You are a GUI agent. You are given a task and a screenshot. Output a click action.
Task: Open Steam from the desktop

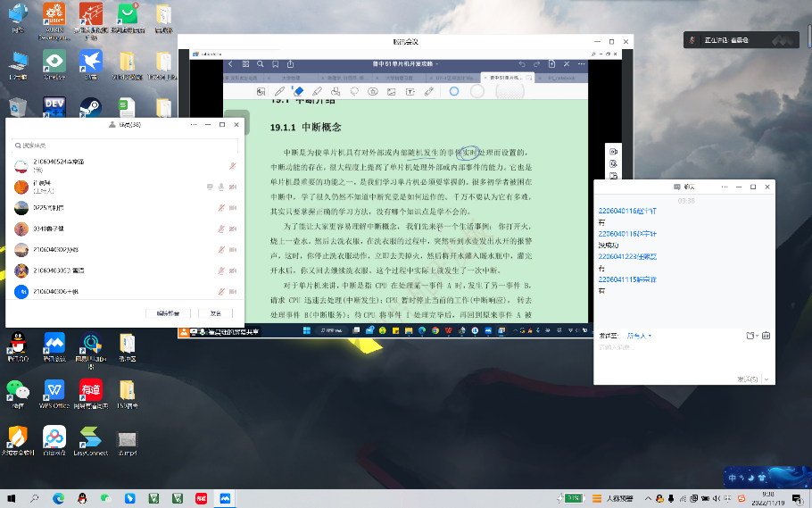pos(89,107)
